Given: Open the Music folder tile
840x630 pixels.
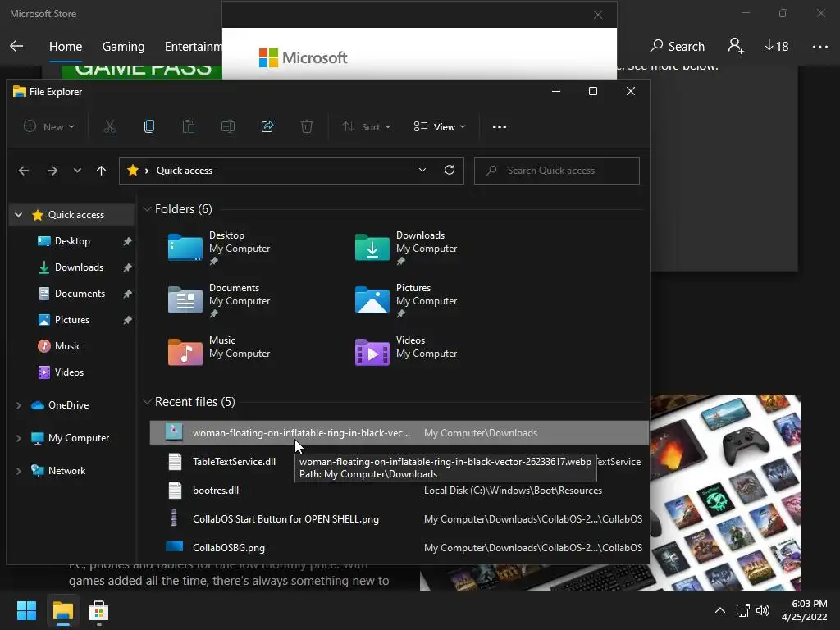Looking at the screenshot, I should click(220, 351).
